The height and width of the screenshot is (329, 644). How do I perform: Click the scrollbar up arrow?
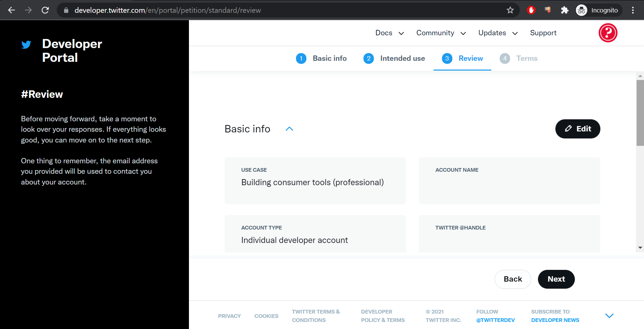[x=640, y=76]
